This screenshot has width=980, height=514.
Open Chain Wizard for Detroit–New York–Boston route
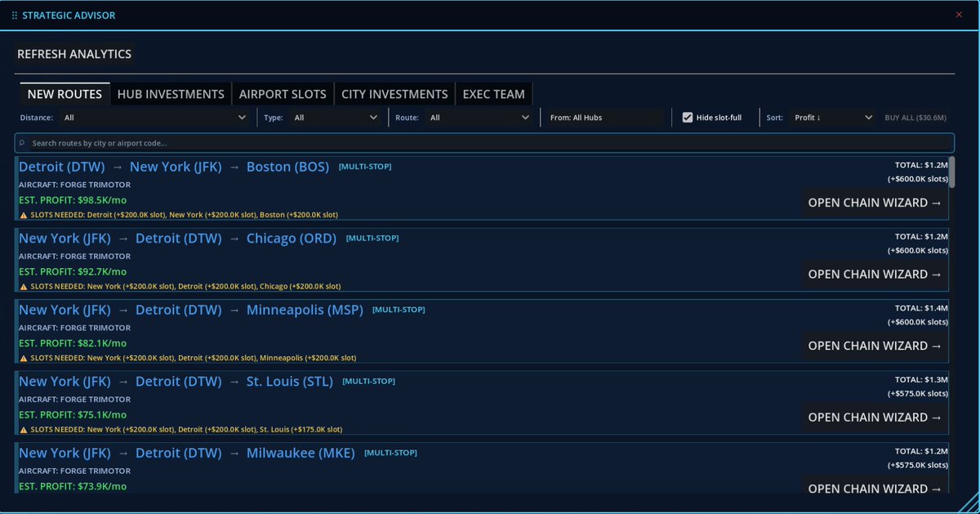coord(875,203)
